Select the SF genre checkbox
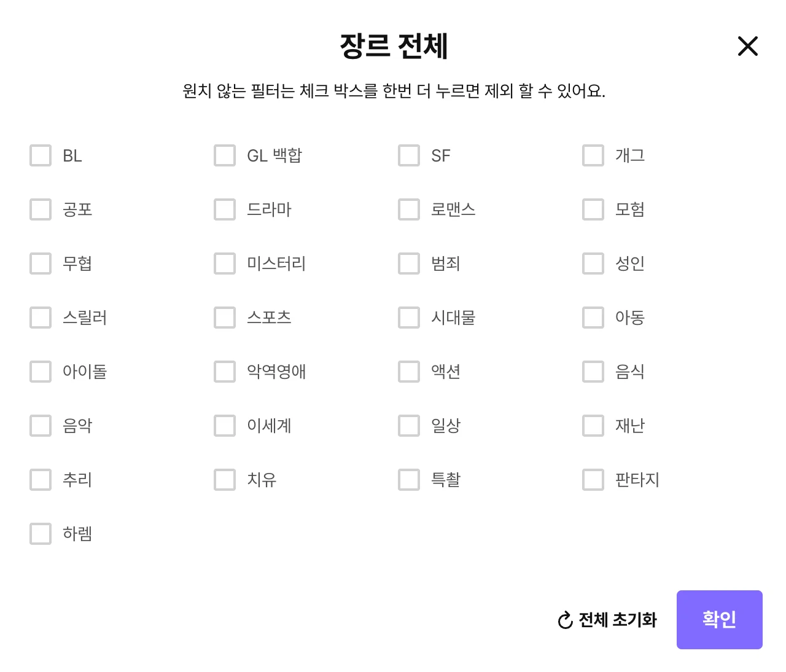Viewport: 786px width, 672px height. (408, 155)
